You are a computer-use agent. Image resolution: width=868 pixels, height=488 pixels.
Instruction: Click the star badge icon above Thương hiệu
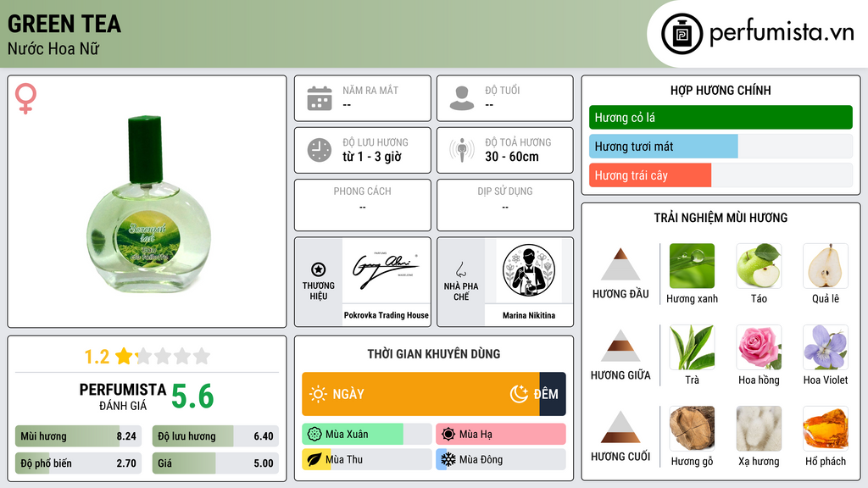[x=319, y=269]
